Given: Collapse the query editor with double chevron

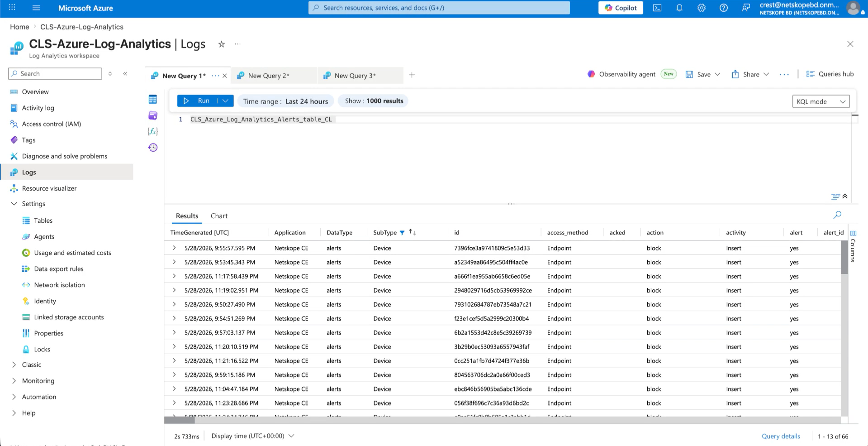Looking at the screenshot, I should click(845, 196).
